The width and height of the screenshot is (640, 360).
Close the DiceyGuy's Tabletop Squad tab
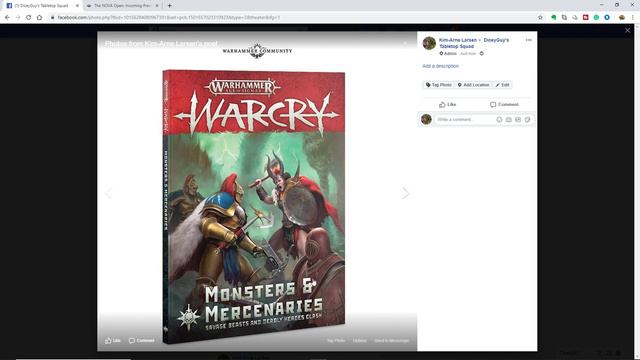(x=77, y=6)
